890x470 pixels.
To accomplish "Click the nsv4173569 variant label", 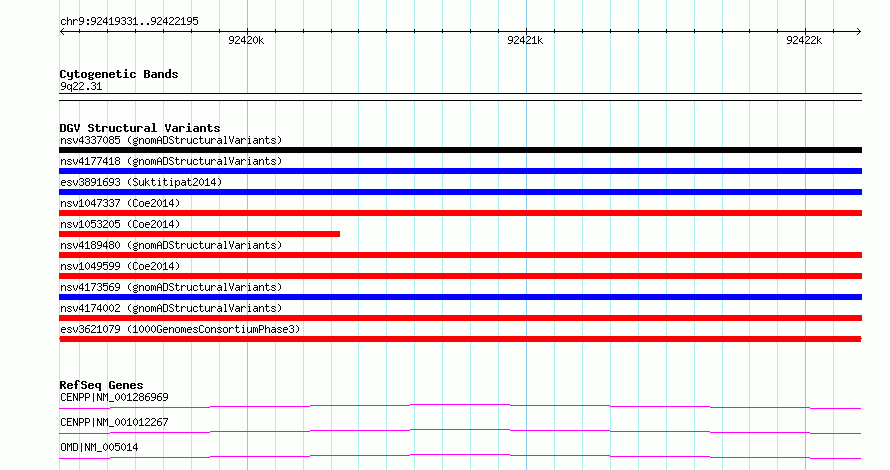I will [171, 287].
